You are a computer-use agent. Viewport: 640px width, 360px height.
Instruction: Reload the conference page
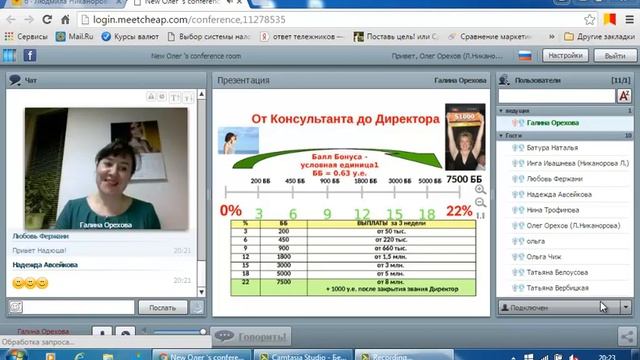point(47,20)
